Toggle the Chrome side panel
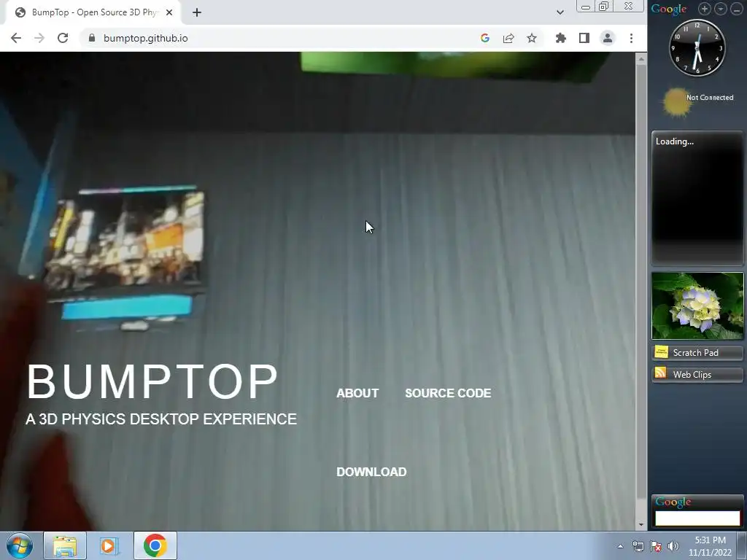Screen dimensions: 747x560 click(584, 38)
